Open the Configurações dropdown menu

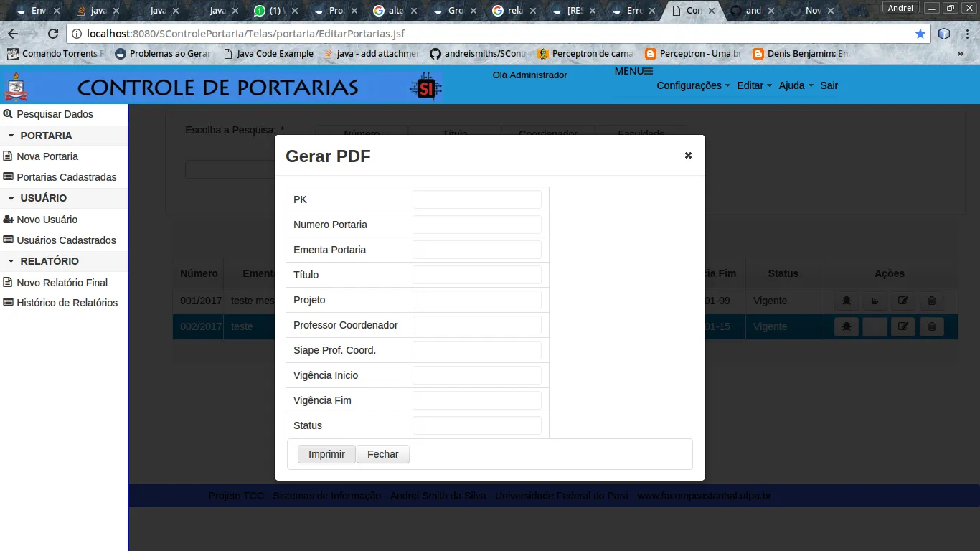[x=693, y=85]
